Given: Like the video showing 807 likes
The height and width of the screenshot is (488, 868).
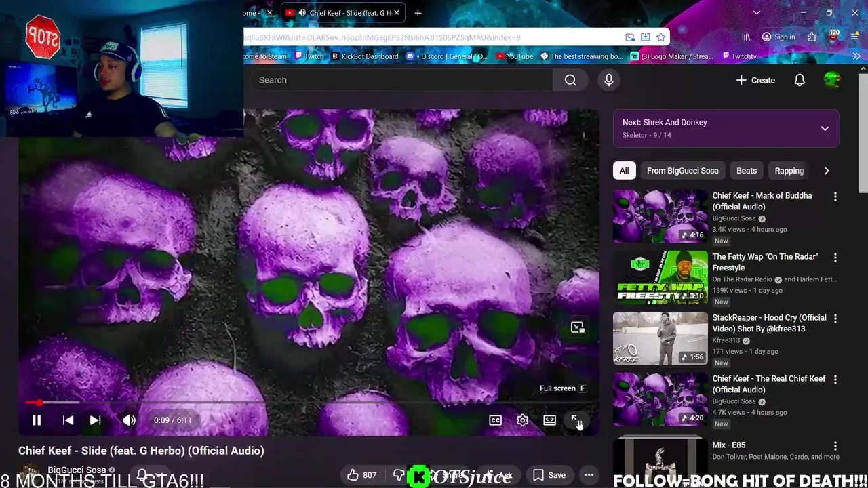Looking at the screenshot, I should (362, 475).
